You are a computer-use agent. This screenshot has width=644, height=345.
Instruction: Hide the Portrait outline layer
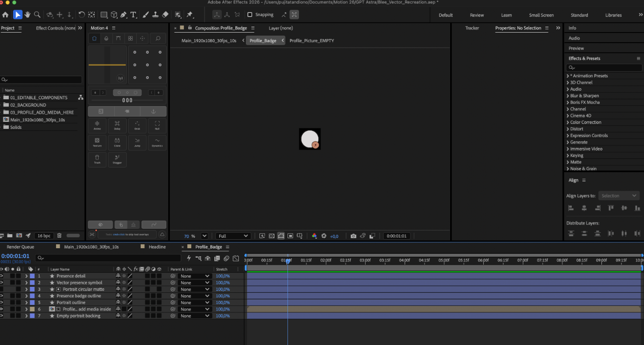tap(2, 302)
